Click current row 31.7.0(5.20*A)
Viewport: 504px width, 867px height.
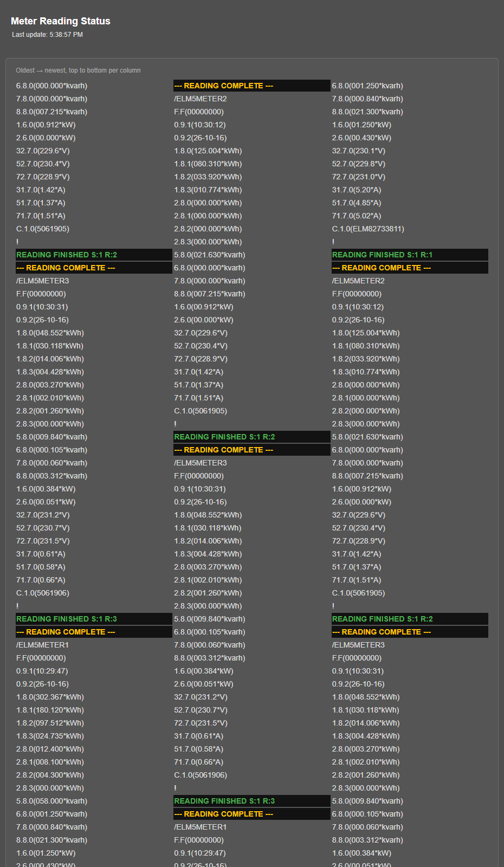coord(410,190)
